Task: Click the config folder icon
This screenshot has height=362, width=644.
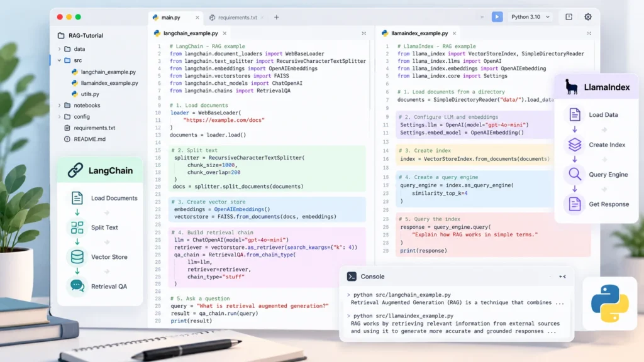Action: pos(67,116)
